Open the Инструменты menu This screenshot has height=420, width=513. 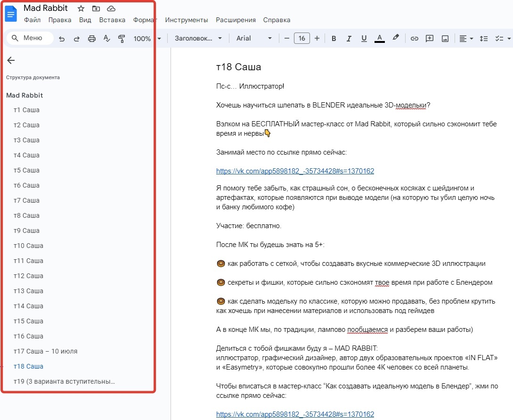[186, 20]
